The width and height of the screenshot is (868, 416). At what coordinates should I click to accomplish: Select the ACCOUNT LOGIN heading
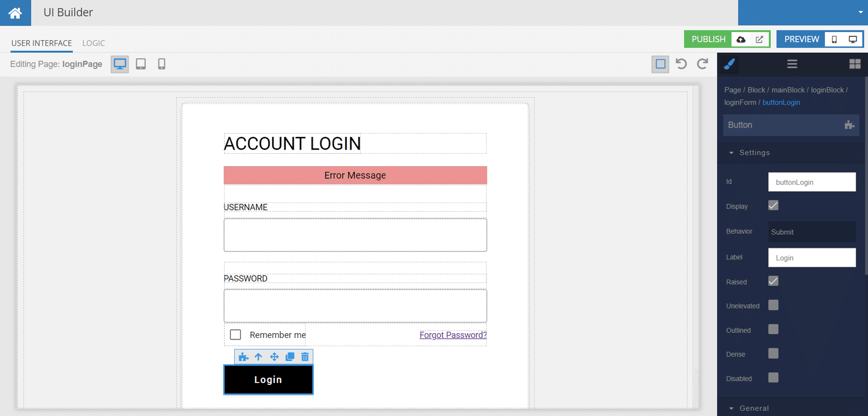[292, 144]
